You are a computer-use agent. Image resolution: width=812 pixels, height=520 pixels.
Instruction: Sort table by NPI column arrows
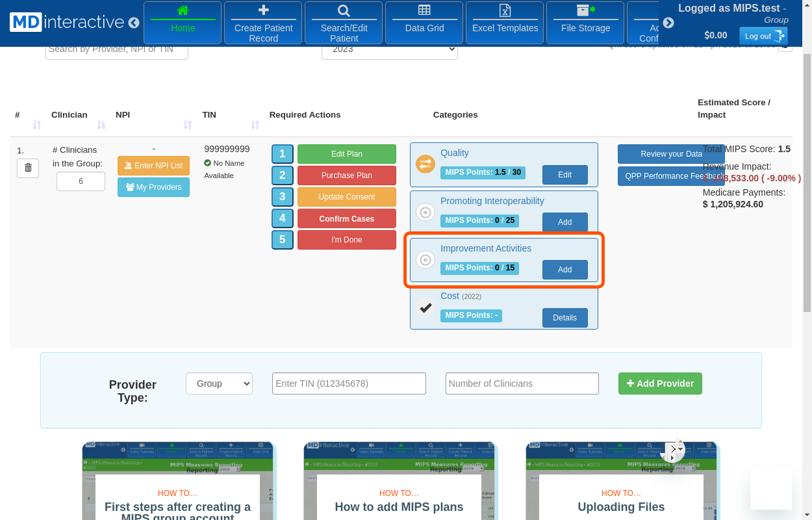(x=188, y=125)
